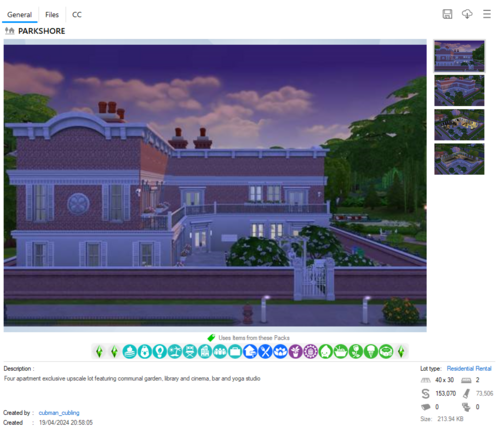Click the lot description text about four apartments

(132, 378)
